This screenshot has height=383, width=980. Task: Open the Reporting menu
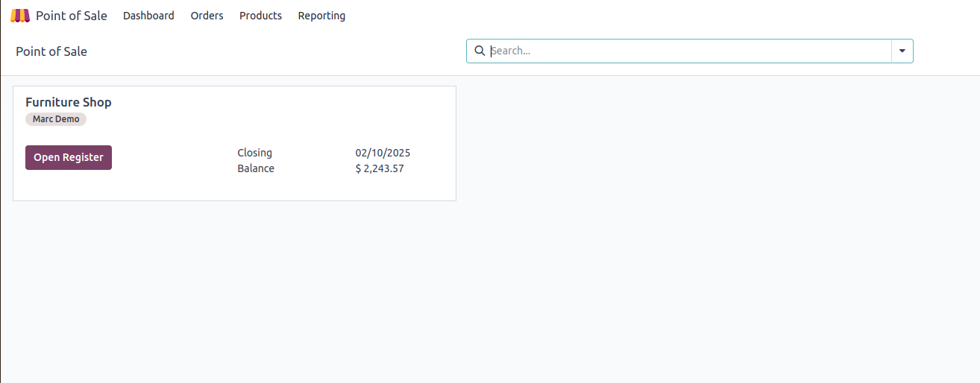point(321,16)
